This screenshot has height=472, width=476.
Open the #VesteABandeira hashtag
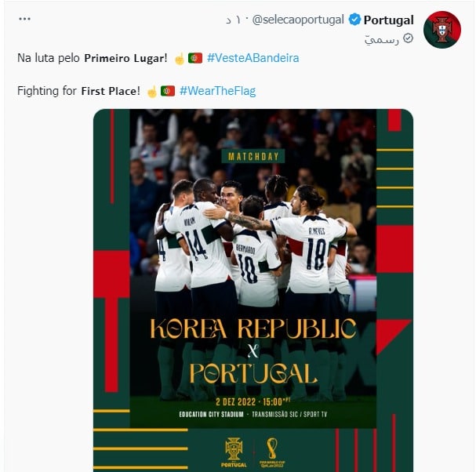[x=253, y=58]
